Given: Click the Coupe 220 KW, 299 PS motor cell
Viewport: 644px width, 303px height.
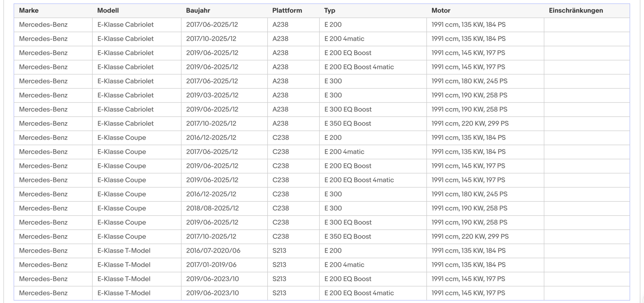Looking at the screenshot, I should coord(485,237).
